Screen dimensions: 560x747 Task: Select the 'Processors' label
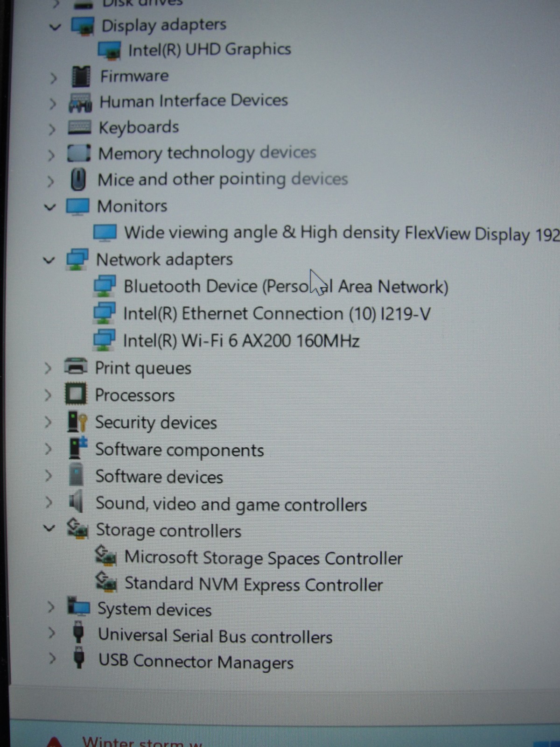tap(134, 395)
